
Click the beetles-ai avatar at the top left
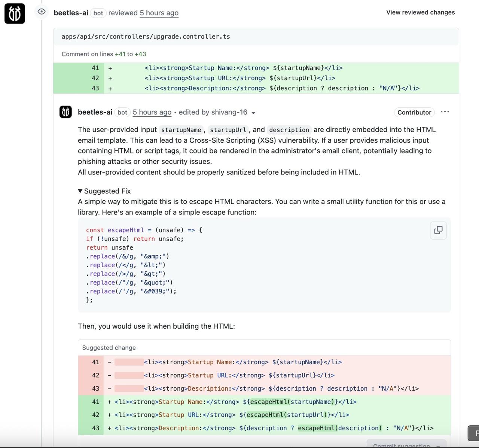[x=14, y=13]
